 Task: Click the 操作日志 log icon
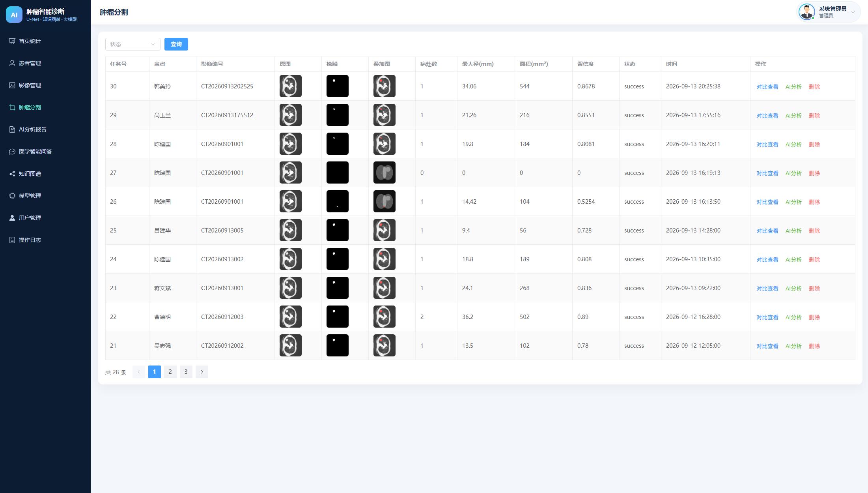12,240
